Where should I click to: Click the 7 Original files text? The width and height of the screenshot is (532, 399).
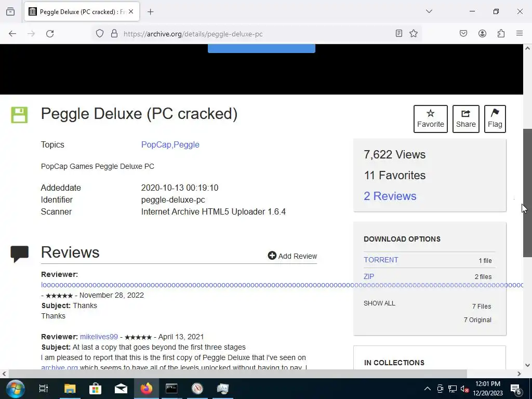477,320
